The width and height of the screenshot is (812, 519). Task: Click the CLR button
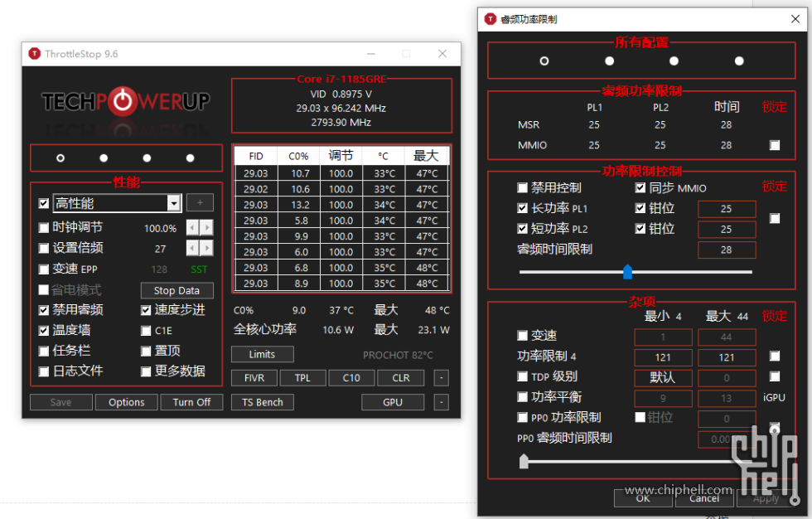[401, 378]
